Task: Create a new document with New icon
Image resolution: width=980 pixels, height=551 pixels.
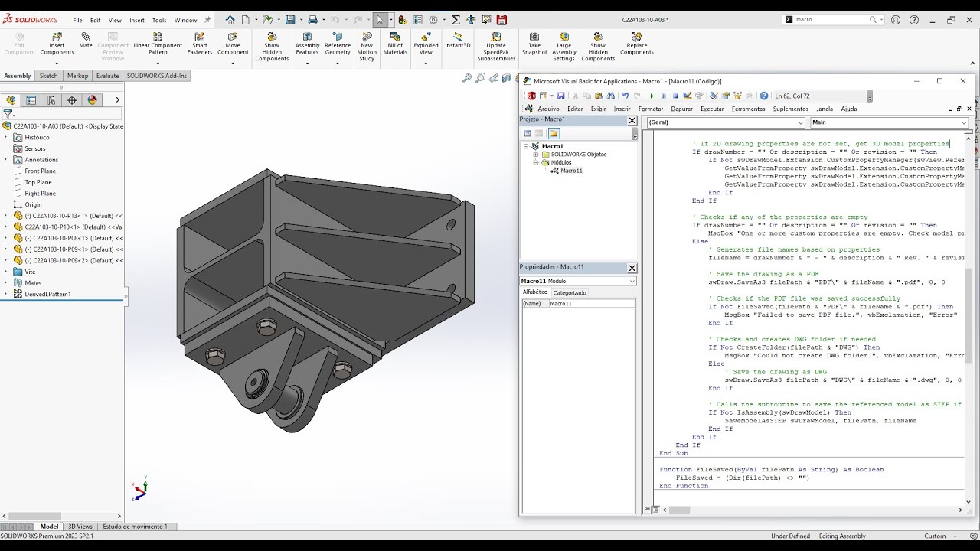Action: (x=245, y=20)
